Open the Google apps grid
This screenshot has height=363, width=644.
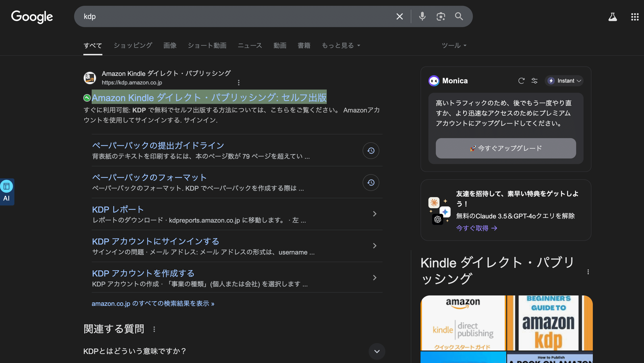tap(635, 16)
